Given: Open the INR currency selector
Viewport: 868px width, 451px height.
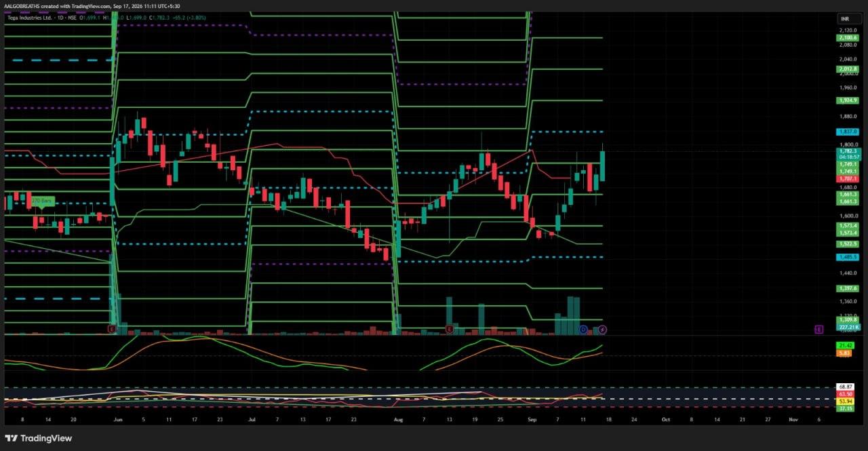Looking at the screenshot, I should (x=848, y=18).
